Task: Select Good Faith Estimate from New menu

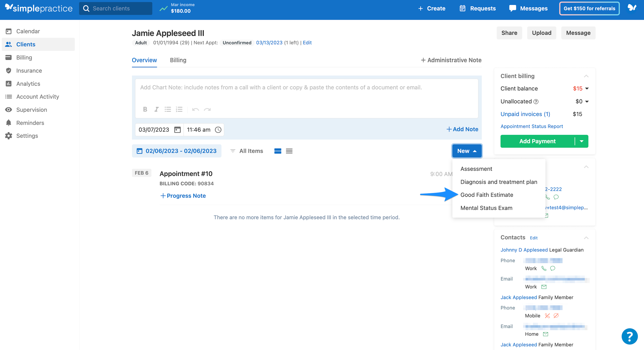Action: tap(487, 195)
